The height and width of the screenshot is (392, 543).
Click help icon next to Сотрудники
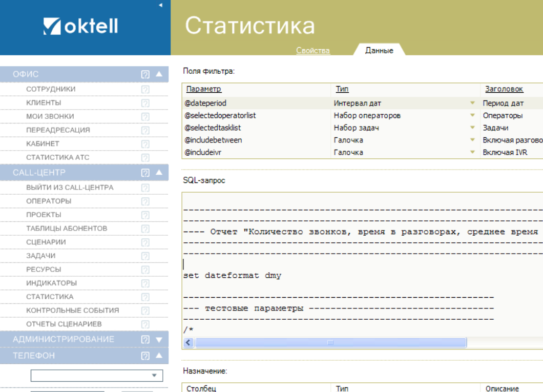coord(145,89)
